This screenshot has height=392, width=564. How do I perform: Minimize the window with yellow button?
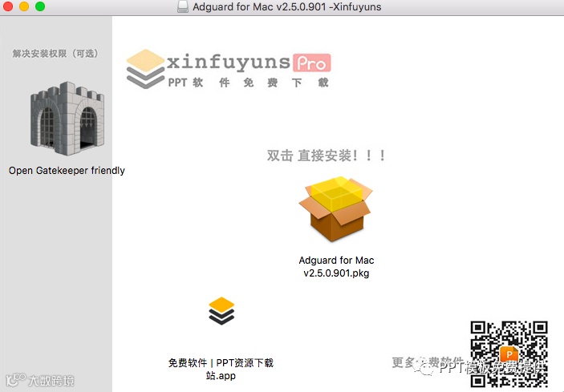point(24,6)
